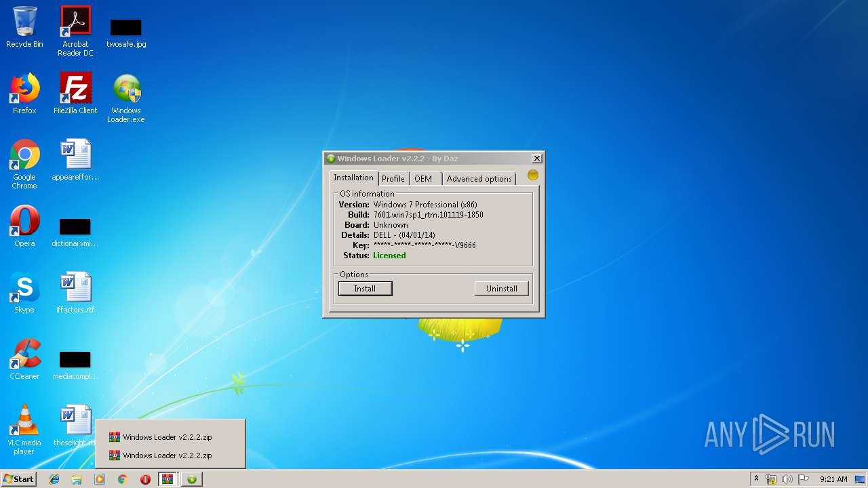868x488 pixels.
Task: Click the DELL - (04/01/14) details text
Action: 404,235
